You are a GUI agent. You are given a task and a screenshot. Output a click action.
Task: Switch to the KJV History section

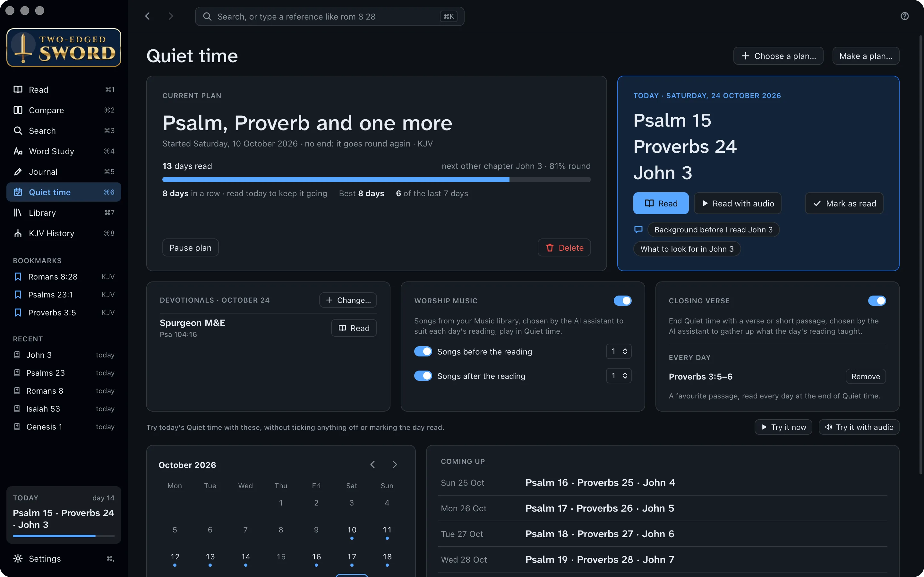64,233
